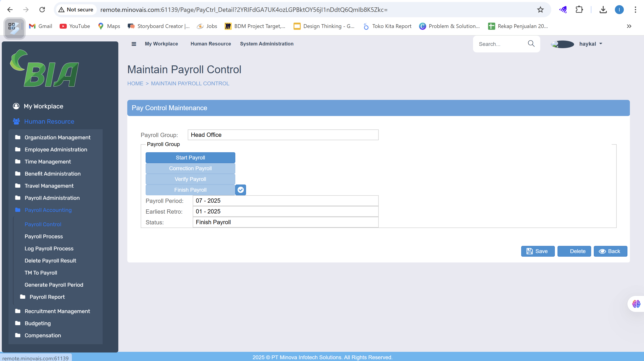Screen dimensions: 644x361
Task: Open the Gmail bookmark
Action: tap(41, 26)
